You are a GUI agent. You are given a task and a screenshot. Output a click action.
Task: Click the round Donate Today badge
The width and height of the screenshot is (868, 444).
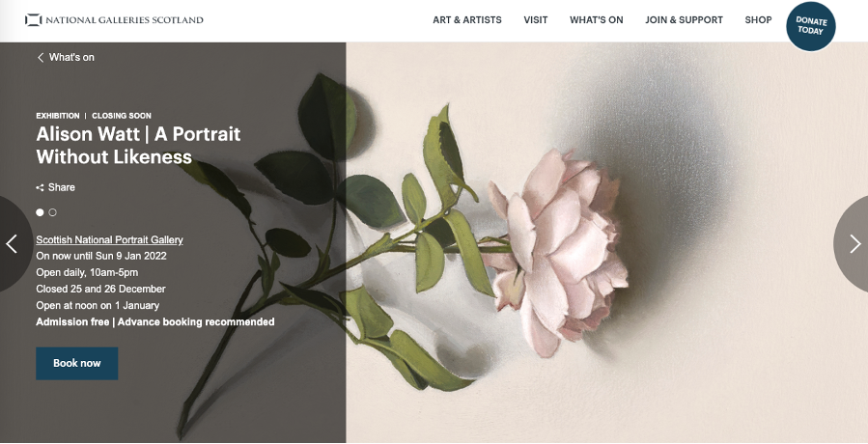(x=811, y=26)
